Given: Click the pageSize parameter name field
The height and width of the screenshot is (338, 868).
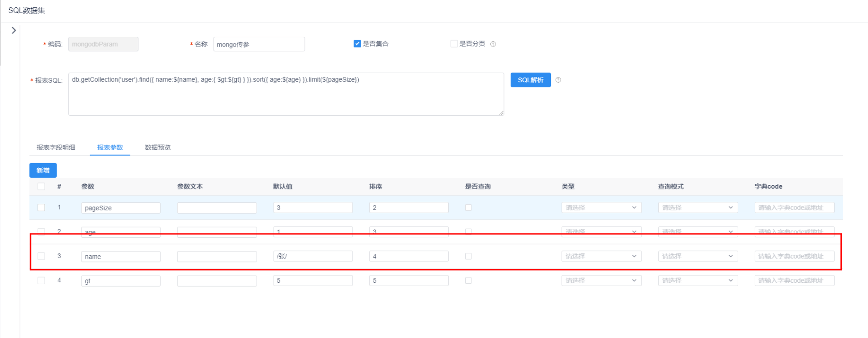Looking at the screenshot, I should [121, 208].
